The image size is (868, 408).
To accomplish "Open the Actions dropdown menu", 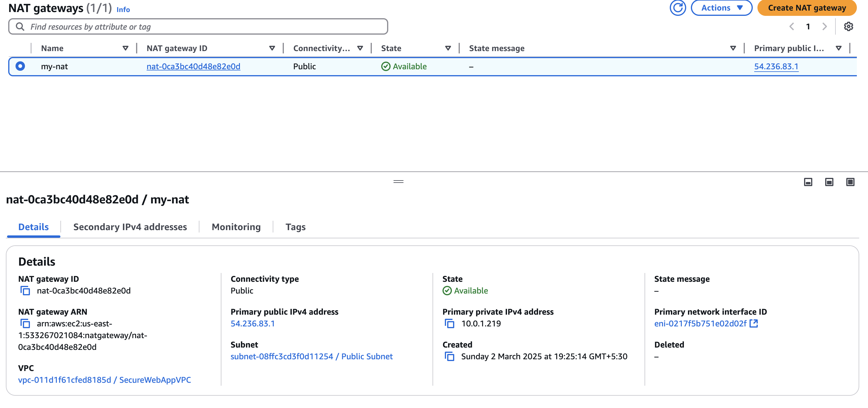I will pyautogui.click(x=721, y=7).
